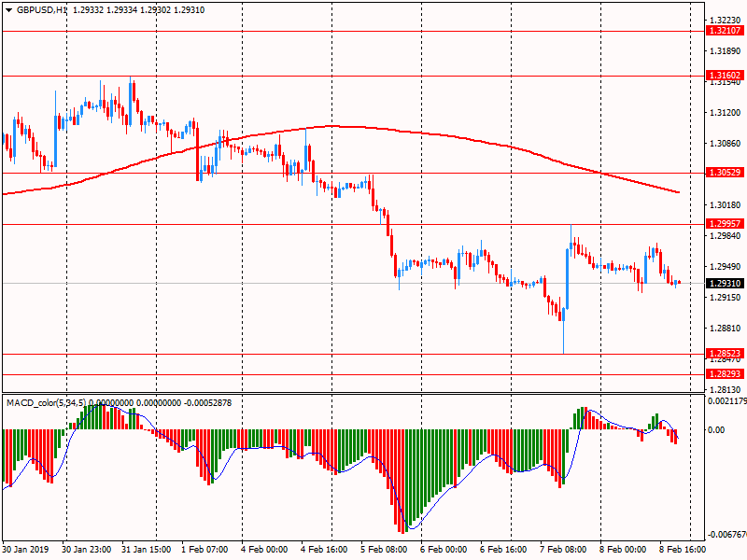Viewport: 747px width, 560px height.
Task: Click the 1.30180 price scale value
Action: (726, 205)
